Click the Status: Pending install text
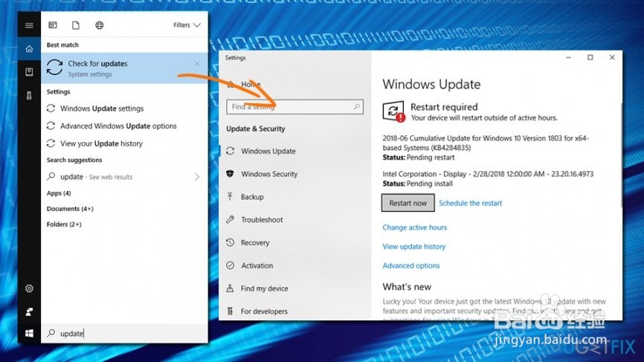This screenshot has width=644, height=362. (418, 184)
